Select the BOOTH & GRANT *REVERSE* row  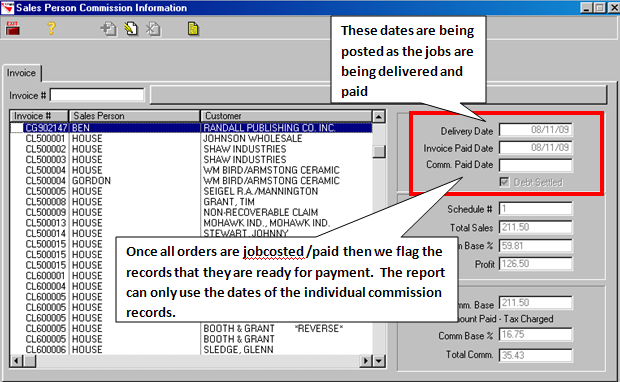[x=191, y=328]
